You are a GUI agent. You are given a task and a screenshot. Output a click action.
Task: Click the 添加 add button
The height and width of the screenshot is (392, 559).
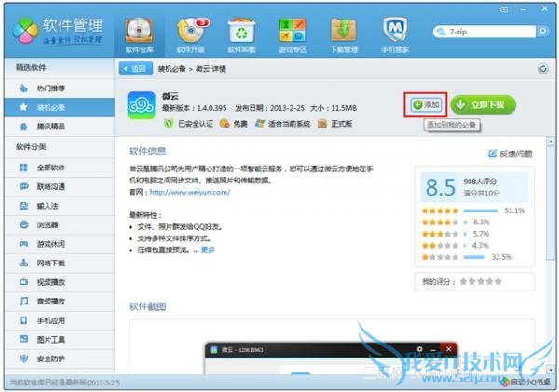(426, 105)
